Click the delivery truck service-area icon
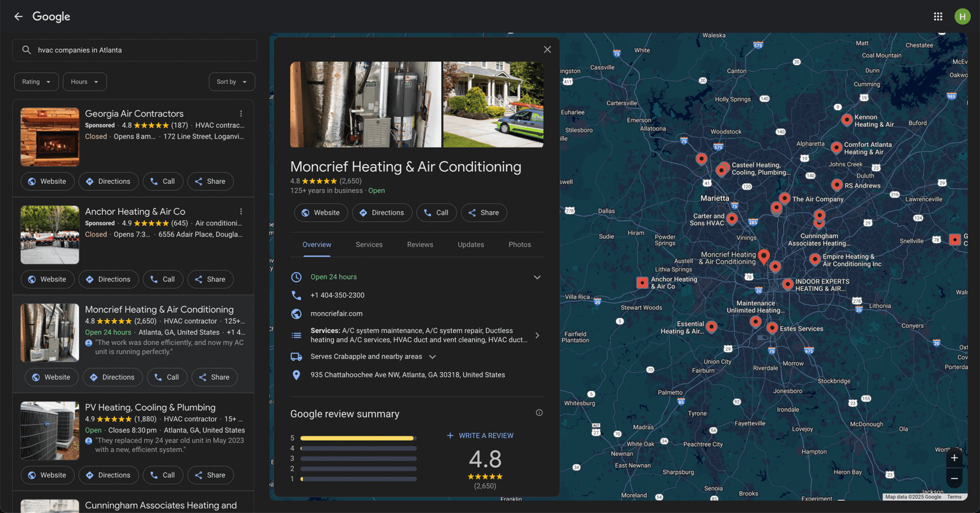The width and height of the screenshot is (980, 513). (x=296, y=356)
